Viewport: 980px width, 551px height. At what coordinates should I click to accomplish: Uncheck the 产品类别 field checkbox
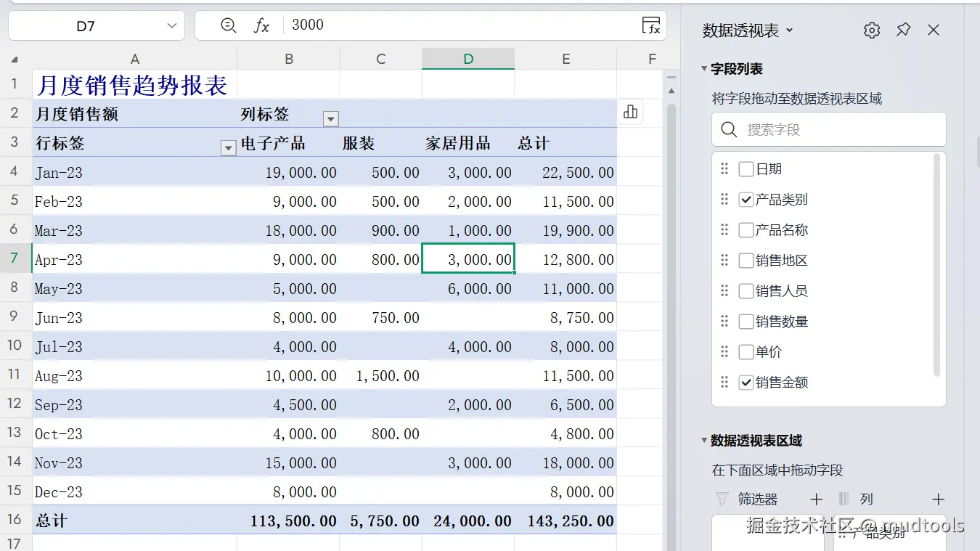pos(746,200)
